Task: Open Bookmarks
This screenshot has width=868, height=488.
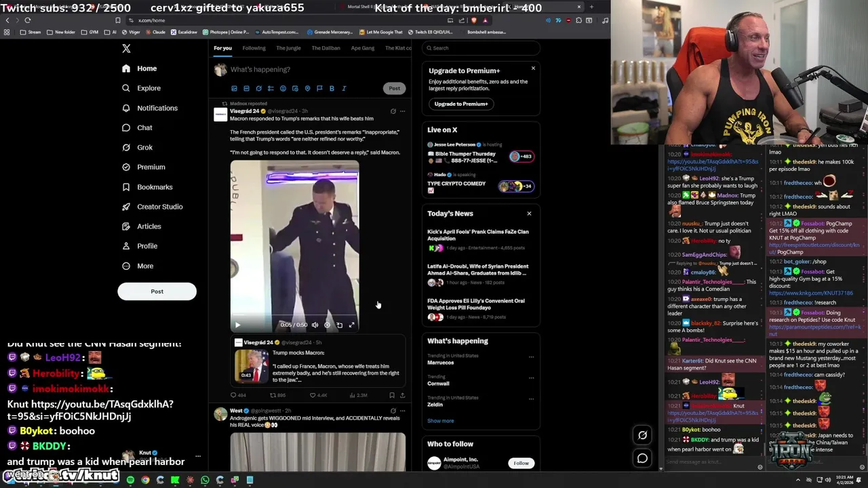Action: (147, 187)
